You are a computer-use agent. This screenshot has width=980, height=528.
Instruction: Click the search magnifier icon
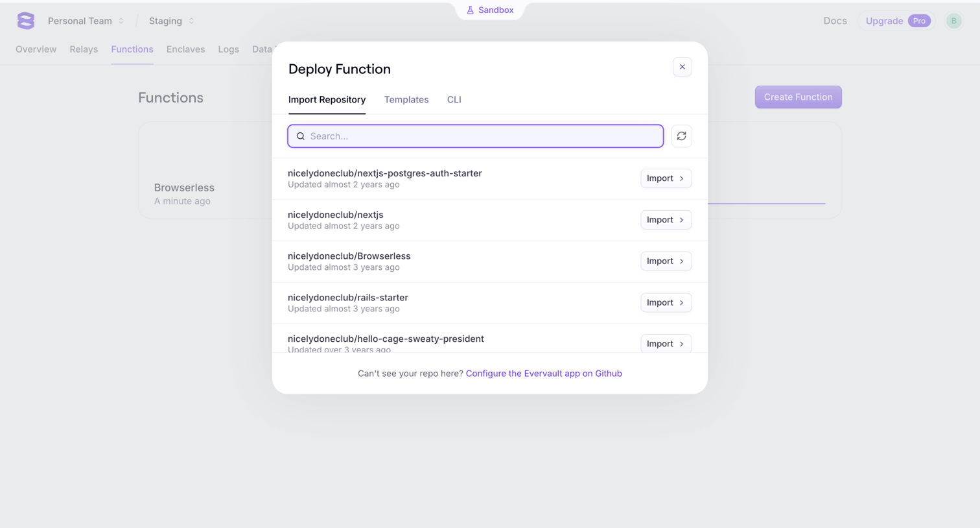[301, 136]
